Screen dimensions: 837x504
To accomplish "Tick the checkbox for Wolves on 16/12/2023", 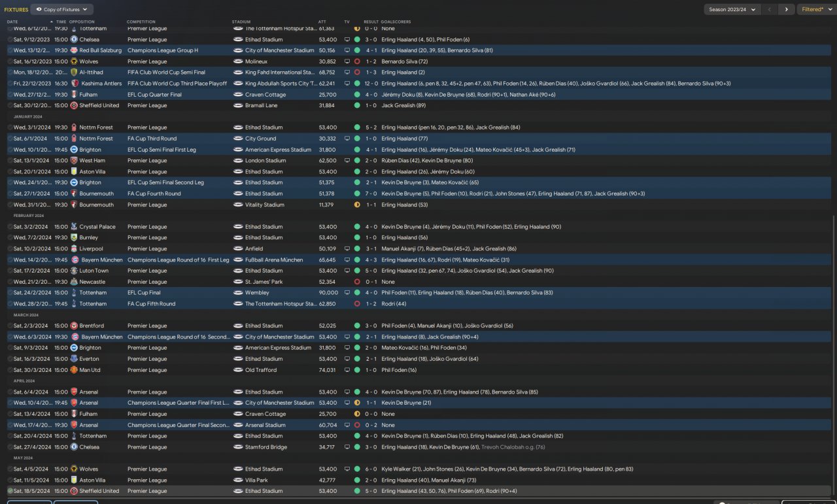I will pos(10,61).
